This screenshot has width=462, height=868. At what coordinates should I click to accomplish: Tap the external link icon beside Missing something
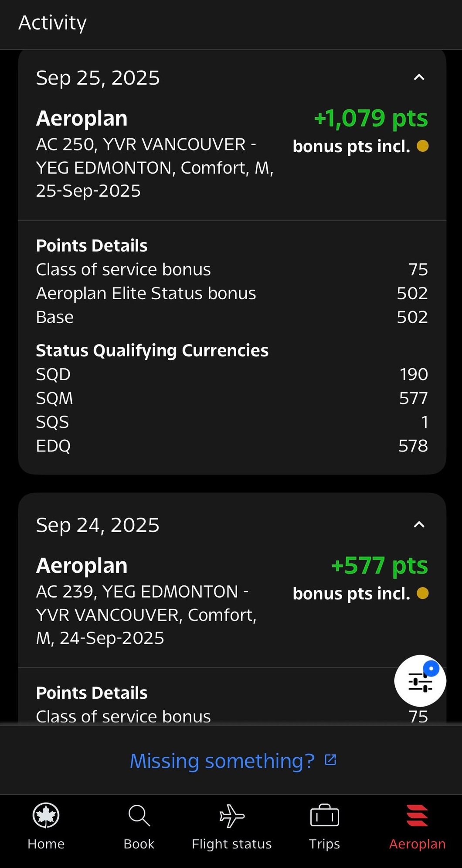click(331, 760)
